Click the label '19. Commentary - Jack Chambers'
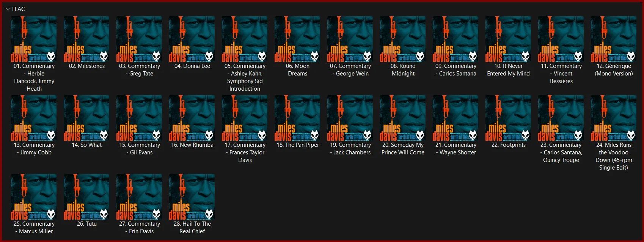644x242 pixels. [x=350, y=149]
